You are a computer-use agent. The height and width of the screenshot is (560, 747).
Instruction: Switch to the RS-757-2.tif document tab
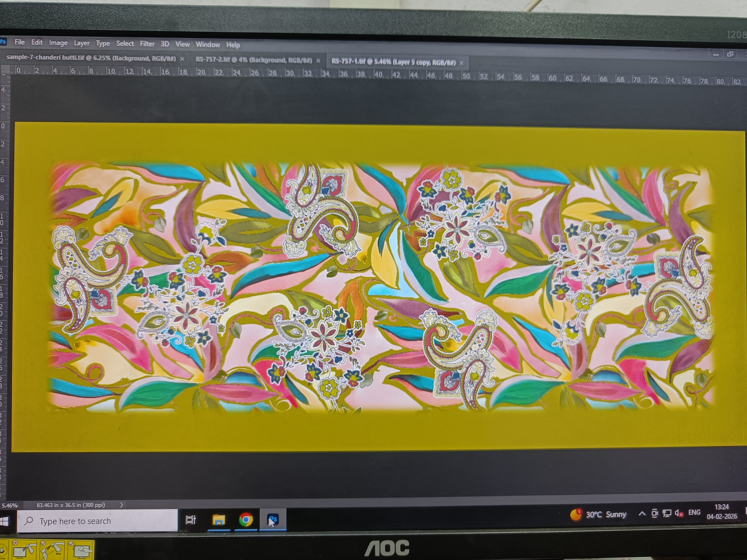point(254,60)
